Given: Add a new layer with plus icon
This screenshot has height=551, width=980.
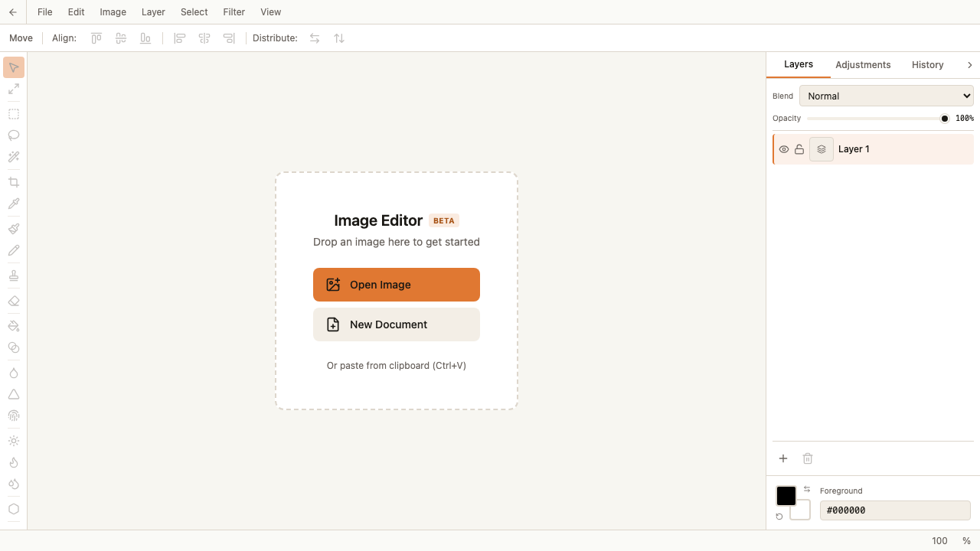Looking at the screenshot, I should (x=783, y=458).
